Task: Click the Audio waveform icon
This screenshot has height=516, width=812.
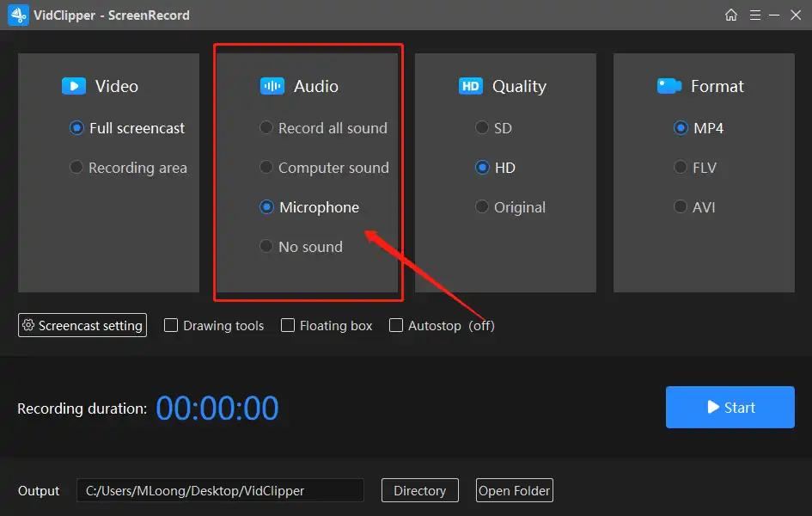Action: [272, 86]
